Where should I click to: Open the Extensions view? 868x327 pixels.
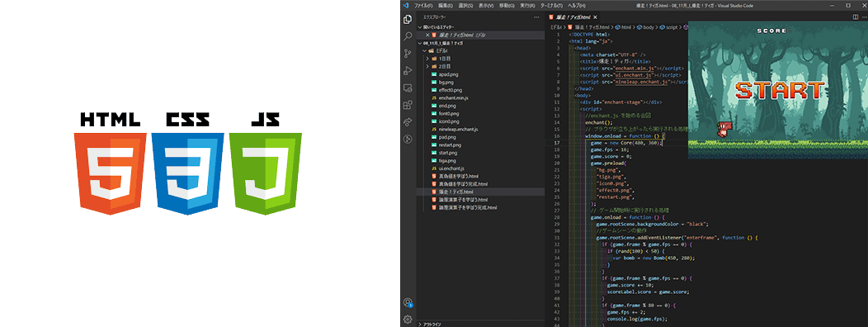click(x=408, y=105)
